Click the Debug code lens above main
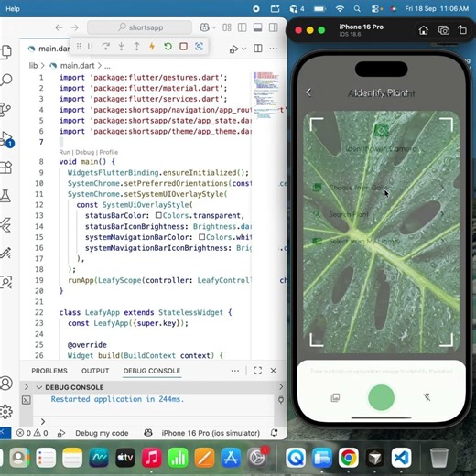This screenshot has width=476, height=476. click(x=84, y=152)
